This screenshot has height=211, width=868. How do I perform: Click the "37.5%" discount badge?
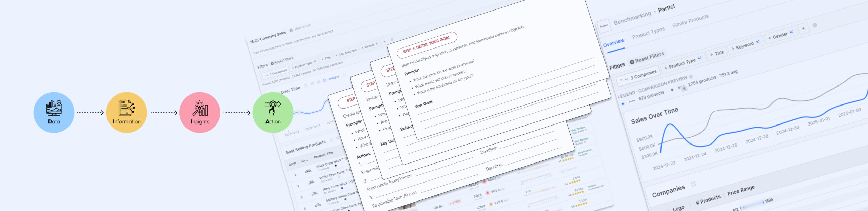455,203
